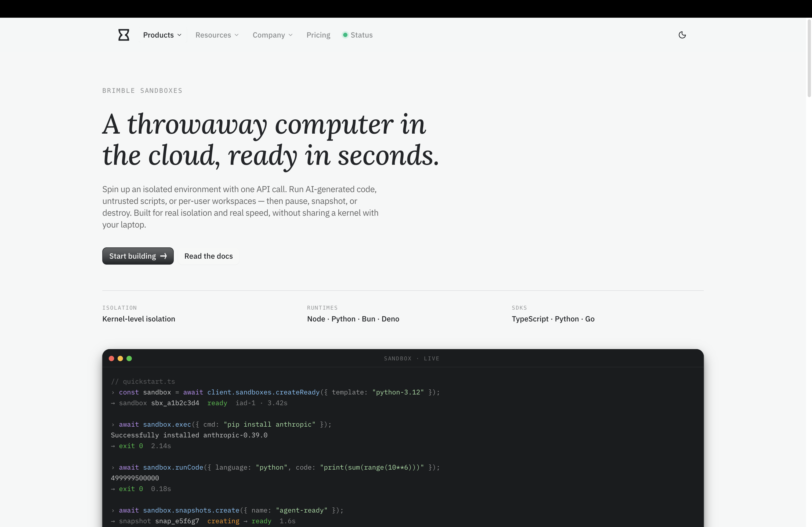Click the ISOLATION heading label
Screen dimensions: 812x527
[119, 308]
